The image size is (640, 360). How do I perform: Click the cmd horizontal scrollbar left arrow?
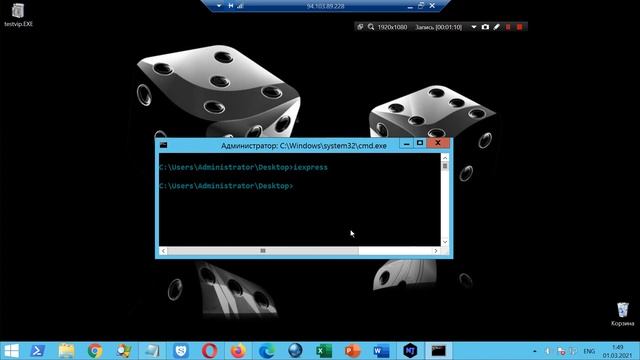(163, 251)
